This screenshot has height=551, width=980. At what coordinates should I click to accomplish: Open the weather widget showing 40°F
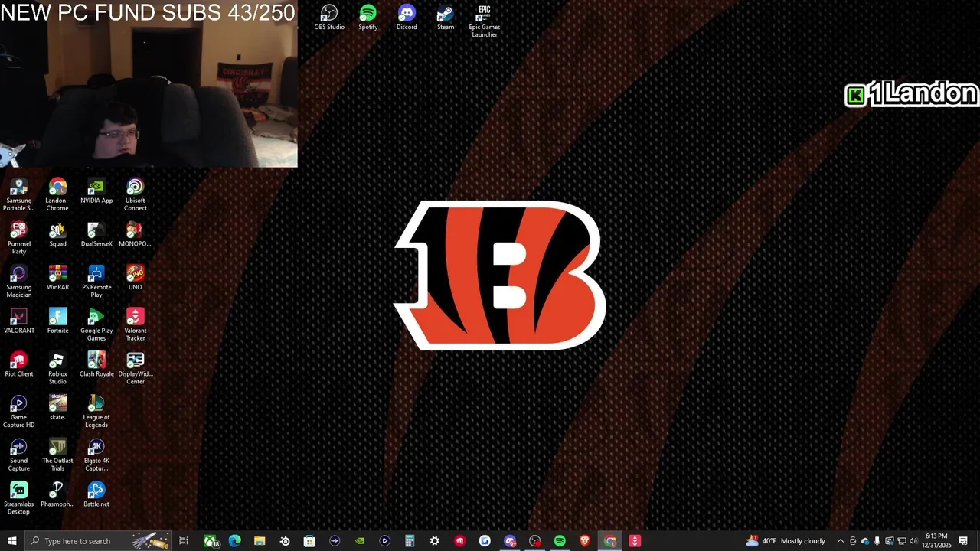click(786, 541)
